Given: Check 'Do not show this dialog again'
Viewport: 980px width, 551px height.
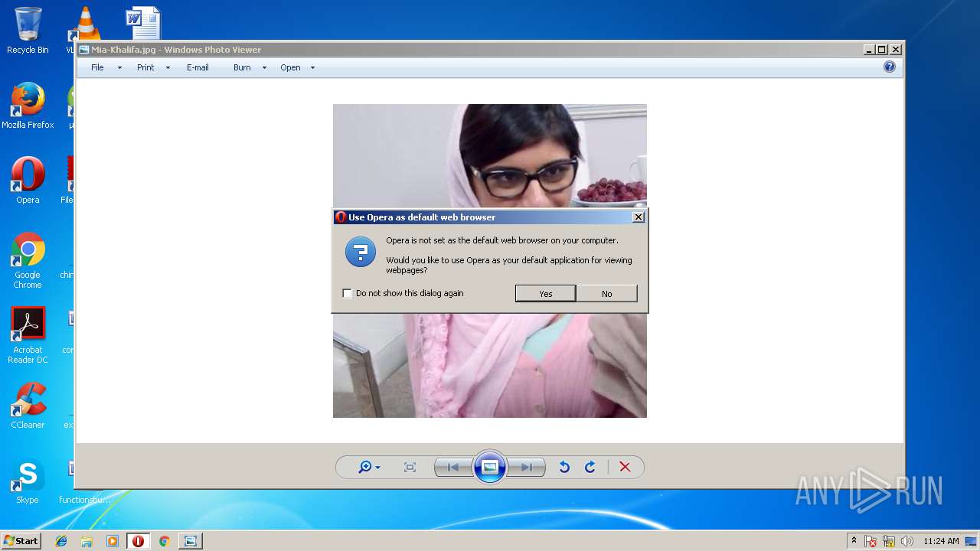Looking at the screenshot, I should (x=348, y=293).
